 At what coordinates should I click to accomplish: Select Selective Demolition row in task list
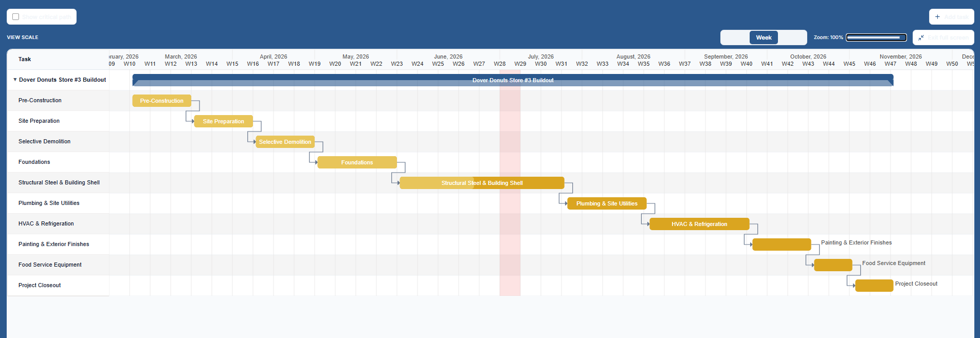pyautogui.click(x=58, y=142)
